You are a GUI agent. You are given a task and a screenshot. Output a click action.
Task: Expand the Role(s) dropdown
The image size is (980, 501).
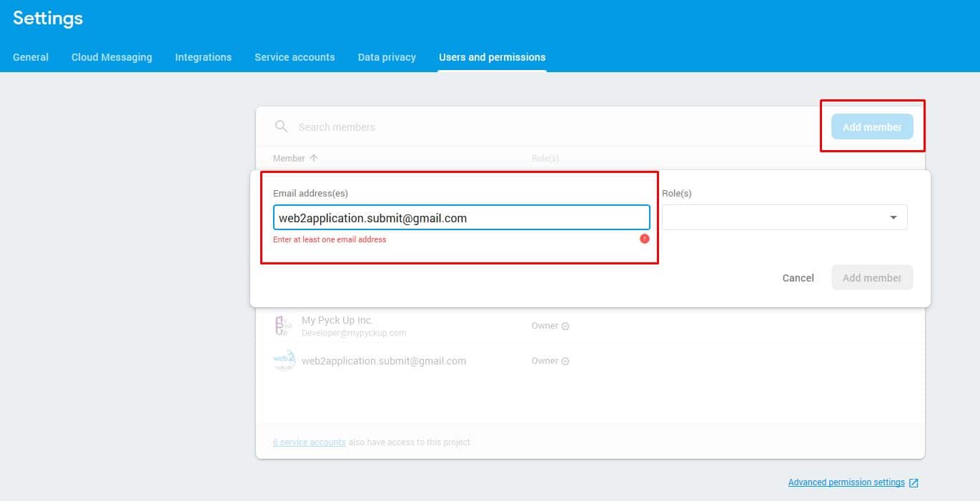(893, 217)
